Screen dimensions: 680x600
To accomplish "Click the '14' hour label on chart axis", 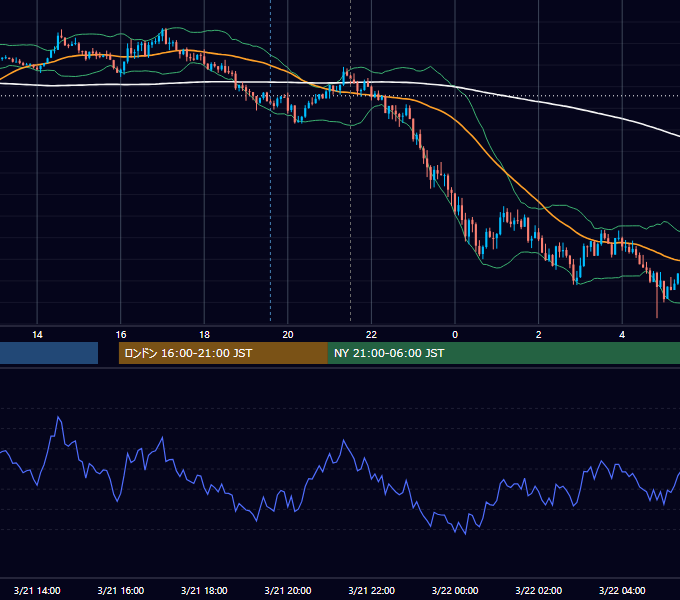I will point(37,335).
